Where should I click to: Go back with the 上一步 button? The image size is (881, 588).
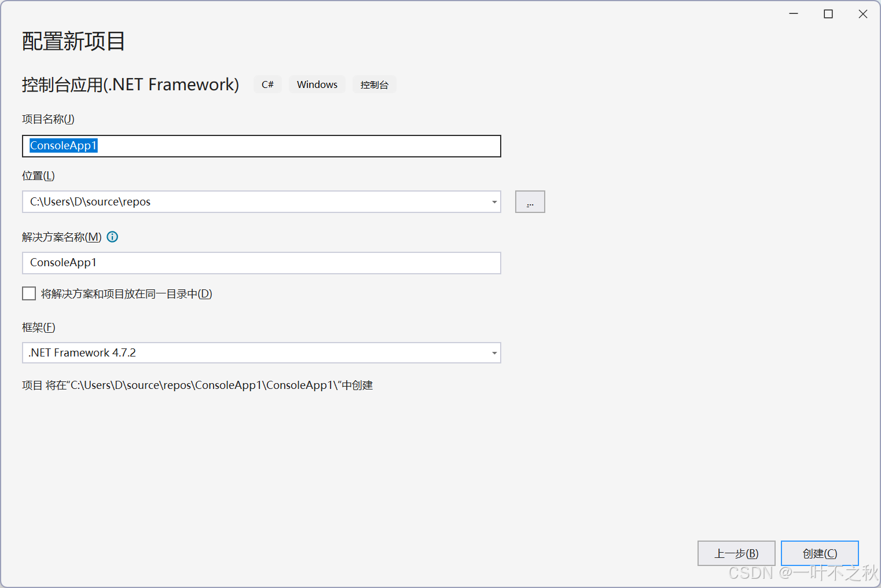tap(736, 553)
